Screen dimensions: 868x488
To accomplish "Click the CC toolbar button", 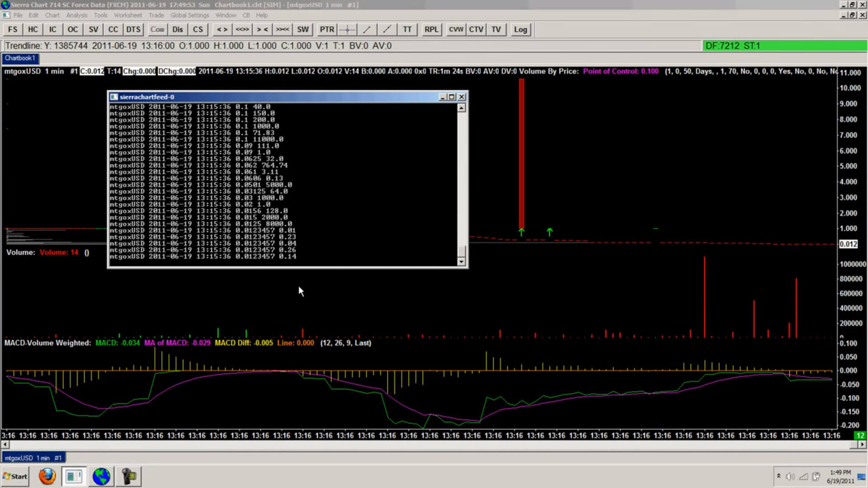I will pyautogui.click(x=113, y=29).
